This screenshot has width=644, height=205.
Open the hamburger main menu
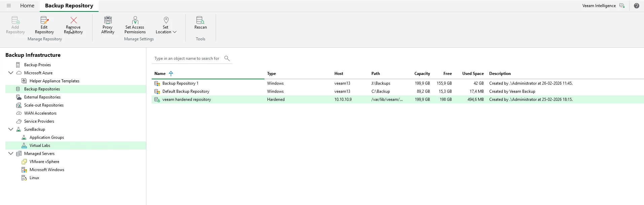pos(9,6)
